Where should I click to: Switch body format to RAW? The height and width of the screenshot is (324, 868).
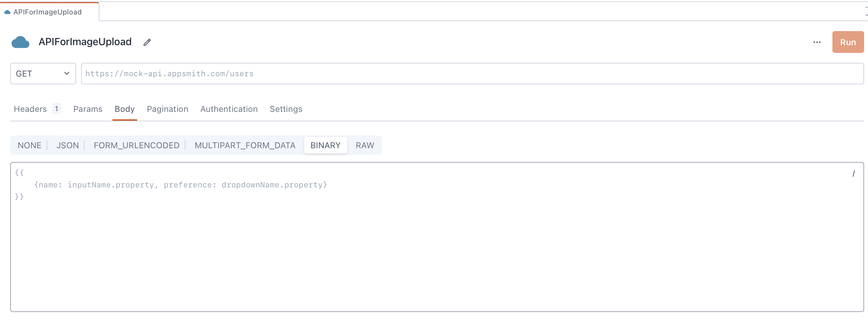pyautogui.click(x=365, y=145)
